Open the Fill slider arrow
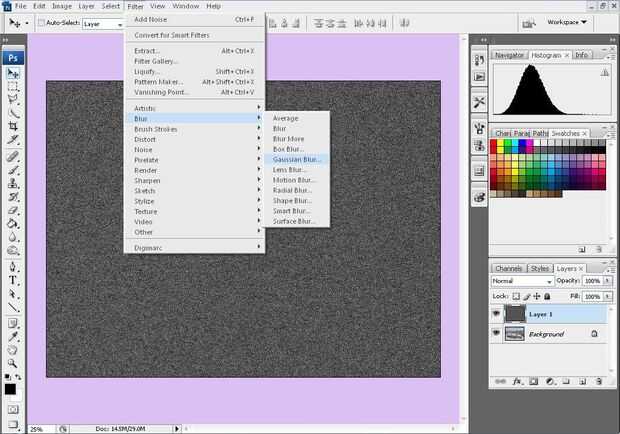This screenshot has width=620, height=434. [x=607, y=296]
